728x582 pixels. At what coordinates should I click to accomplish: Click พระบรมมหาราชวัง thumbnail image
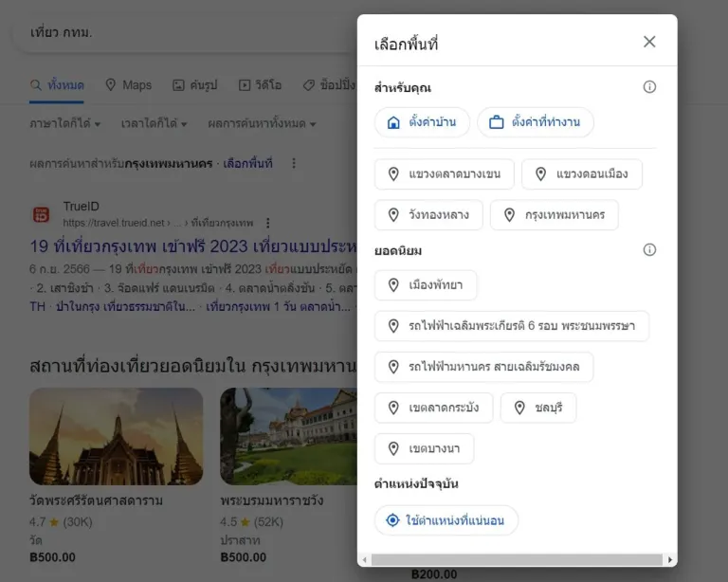(288, 437)
